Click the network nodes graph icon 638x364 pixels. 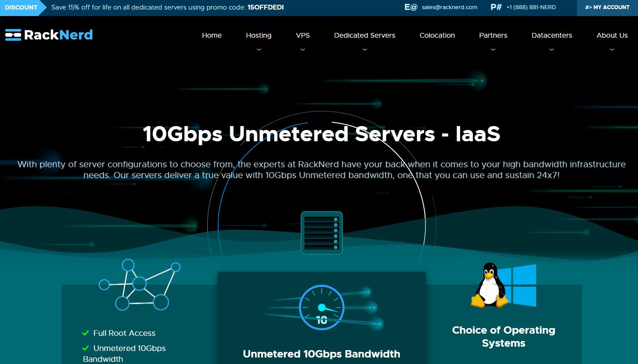[x=139, y=285]
